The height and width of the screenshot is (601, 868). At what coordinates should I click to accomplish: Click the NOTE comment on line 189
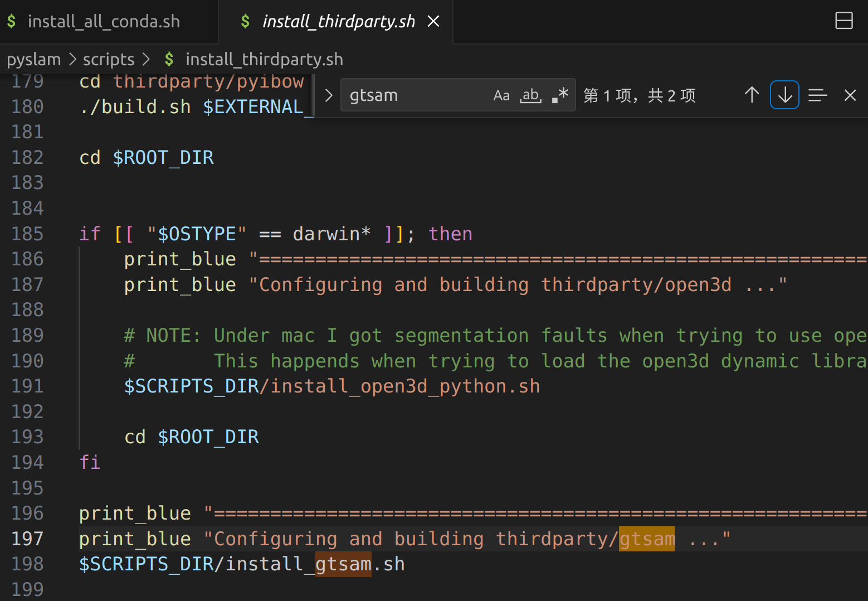click(x=495, y=336)
